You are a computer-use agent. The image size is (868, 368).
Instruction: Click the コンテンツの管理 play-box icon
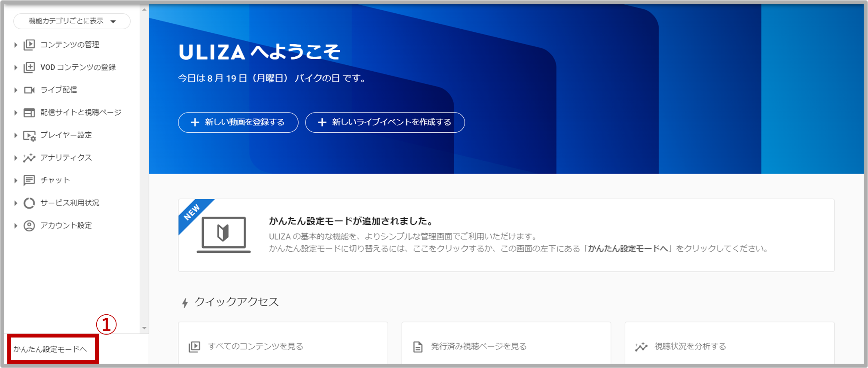coord(29,45)
